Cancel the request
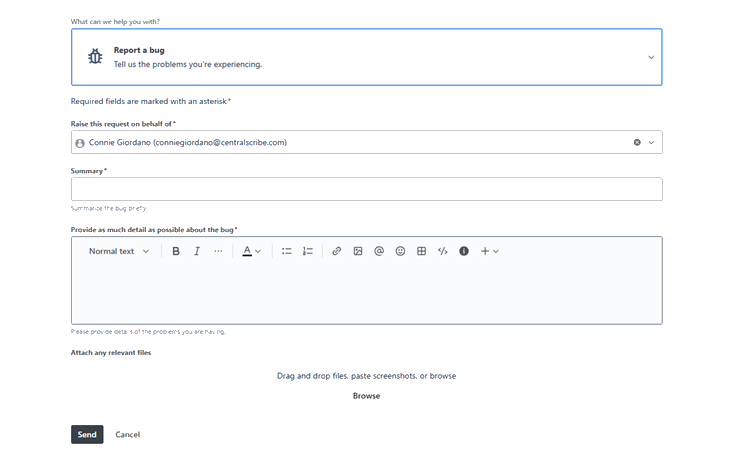 click(127, 435)
